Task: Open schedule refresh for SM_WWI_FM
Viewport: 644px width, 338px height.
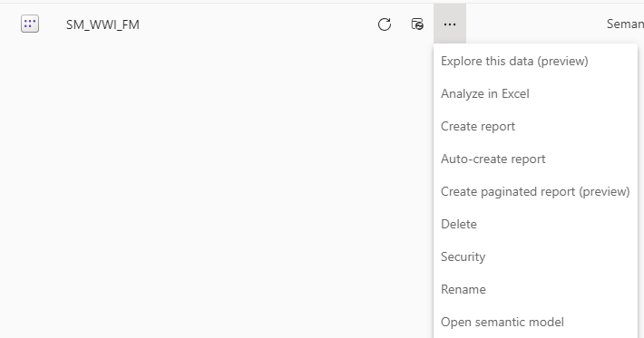Action: pos(417,24)
